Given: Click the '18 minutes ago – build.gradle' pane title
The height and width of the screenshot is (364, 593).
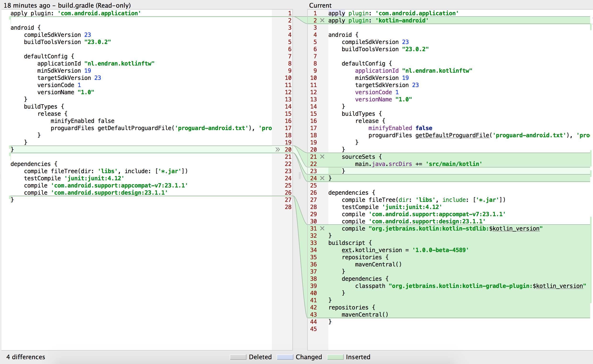Looking at the screenshot, I should tap(67, 5).
